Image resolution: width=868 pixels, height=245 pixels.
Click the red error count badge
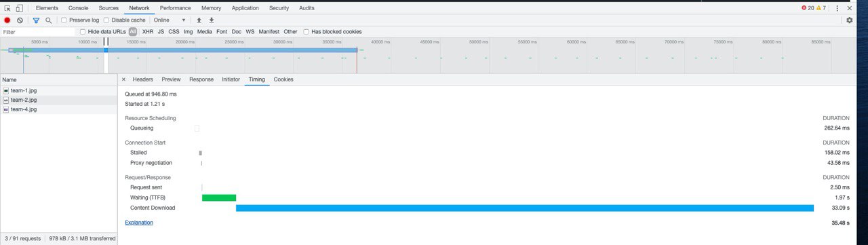click(x=808, y=8)
